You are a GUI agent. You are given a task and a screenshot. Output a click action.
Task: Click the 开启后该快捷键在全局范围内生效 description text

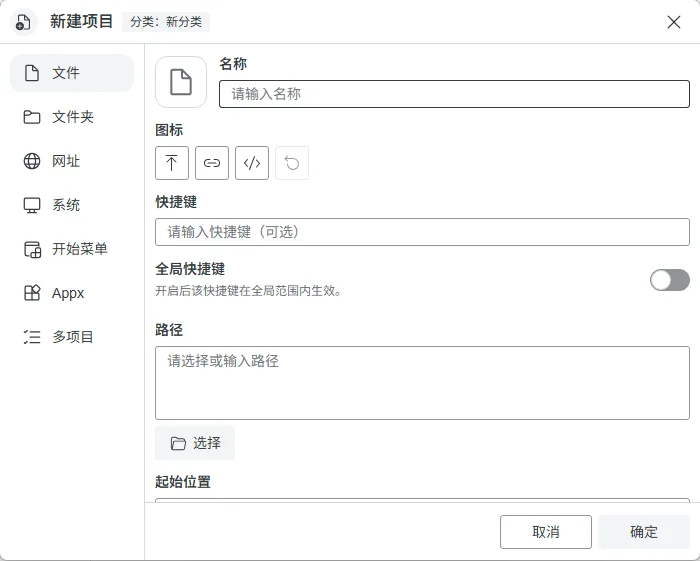248,291
